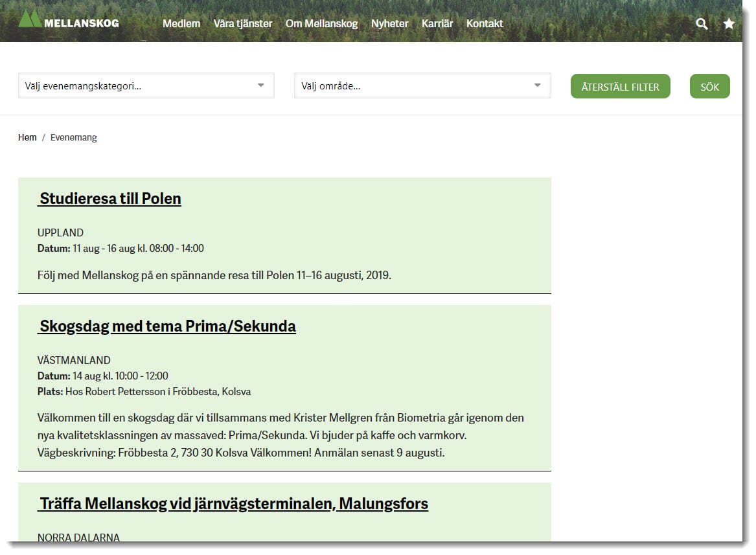Click the Välkommen till en skogsdag description
Viewport: 756px width, 555px height.
coord(281,435)
